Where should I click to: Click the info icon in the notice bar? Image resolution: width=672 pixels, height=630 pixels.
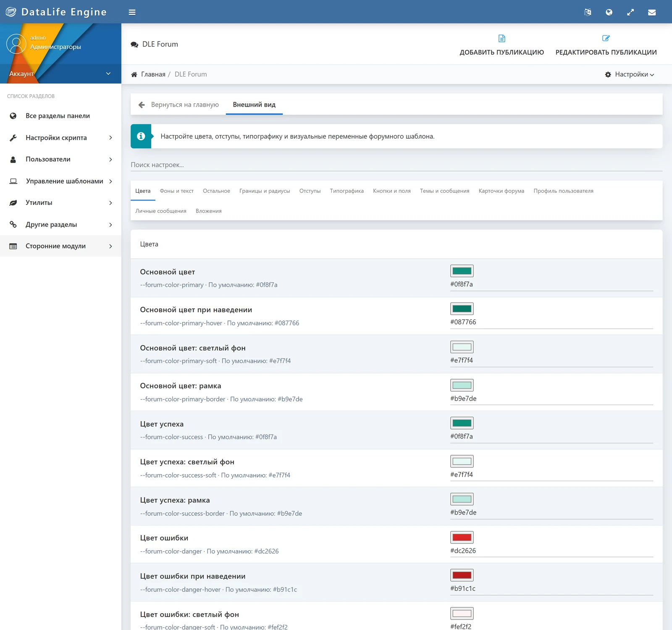pos(141,136)
